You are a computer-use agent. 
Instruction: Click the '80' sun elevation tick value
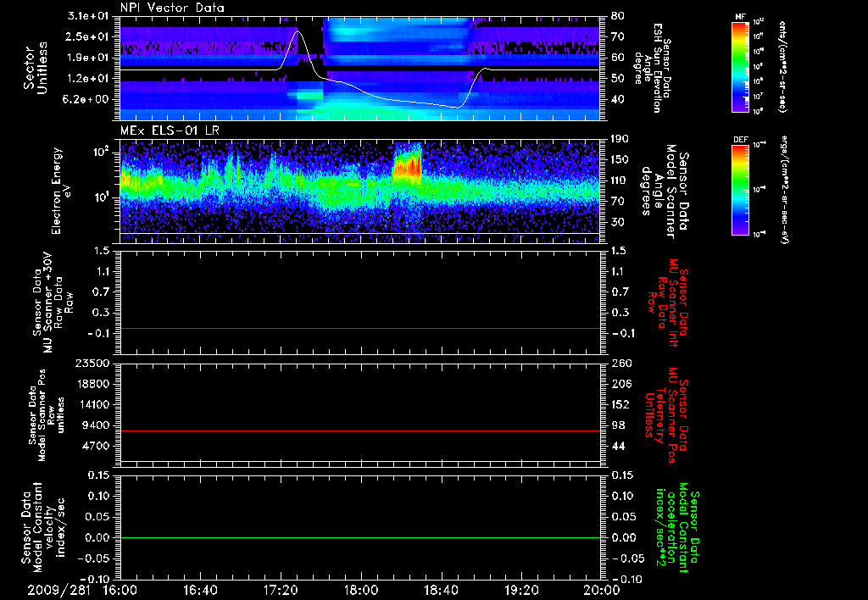point(616,16)
